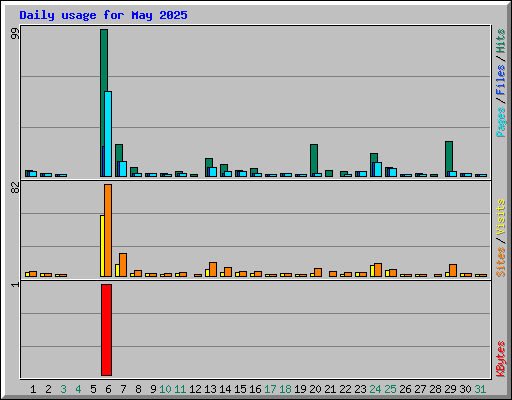Click the blue 'Files' legend label

coord(500,79)
